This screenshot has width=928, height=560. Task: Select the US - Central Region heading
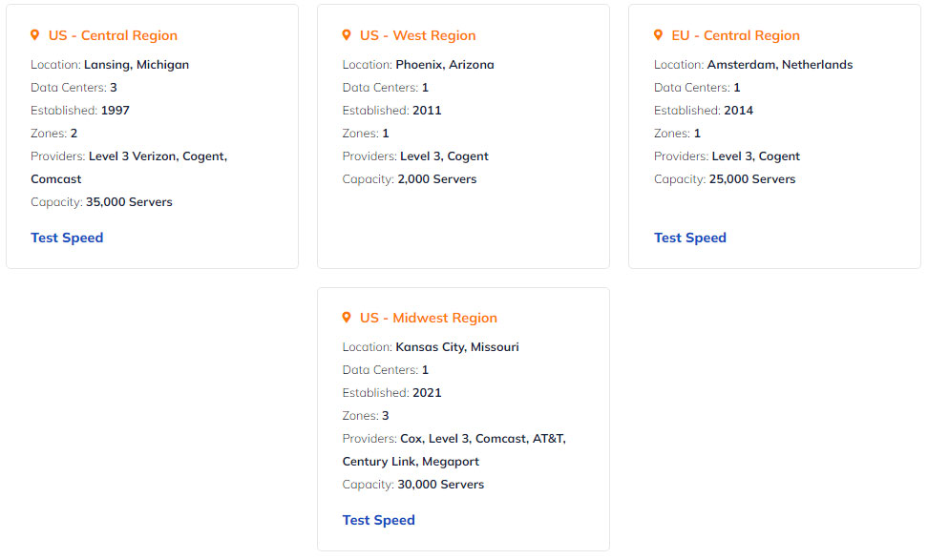(x=113, y=35)
